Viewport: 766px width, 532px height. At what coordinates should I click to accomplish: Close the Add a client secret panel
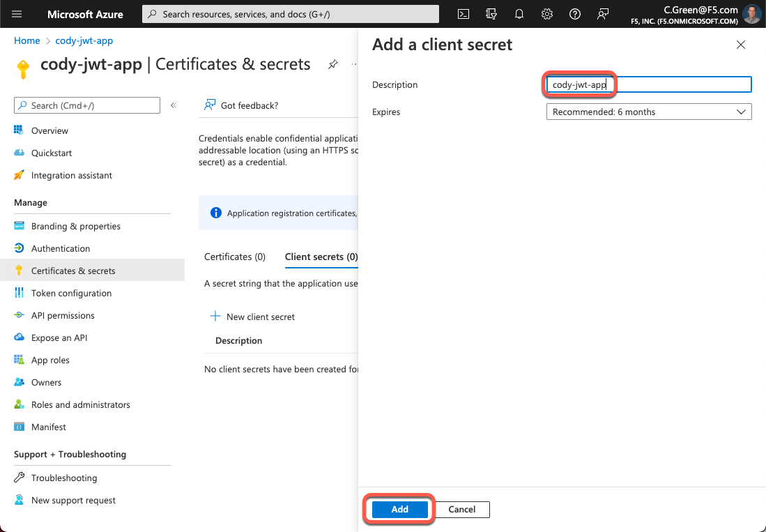[741, 45]
